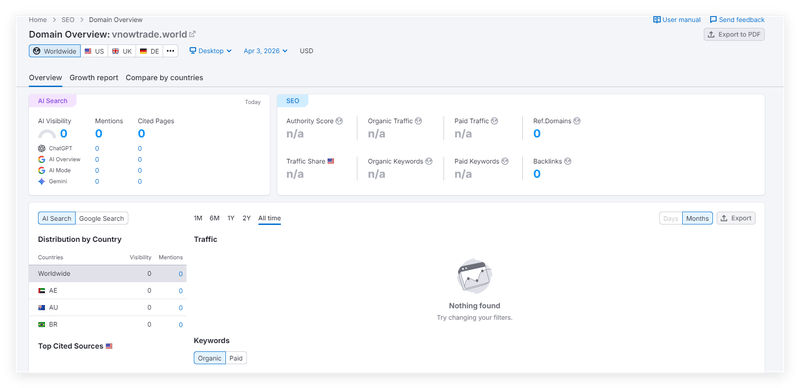Screen dimensions: 800x388
Task: Switch to the Growth report tab
Action: [x=94, y=78]
